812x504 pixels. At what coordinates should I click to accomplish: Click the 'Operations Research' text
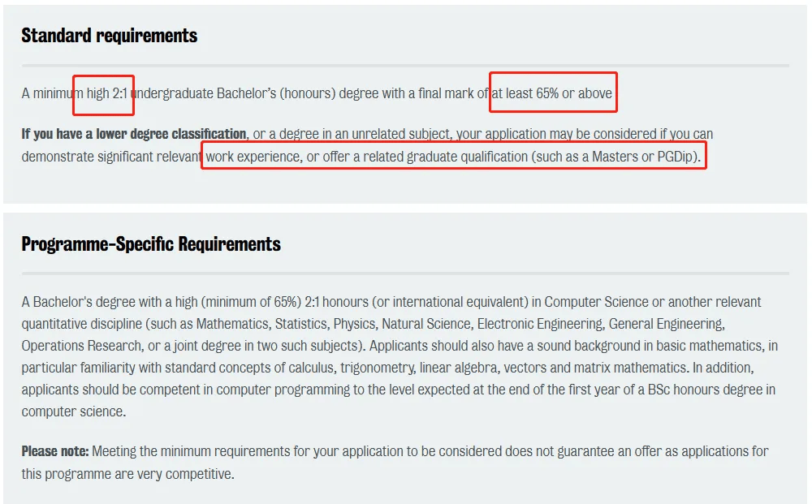tap(81, 346)
